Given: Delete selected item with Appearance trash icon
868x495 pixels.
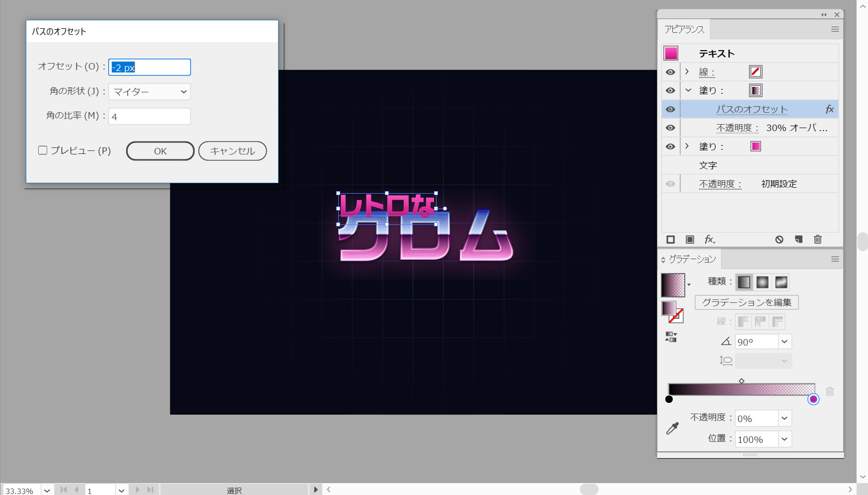Looking at the screenshot, I should coord(818,240).
